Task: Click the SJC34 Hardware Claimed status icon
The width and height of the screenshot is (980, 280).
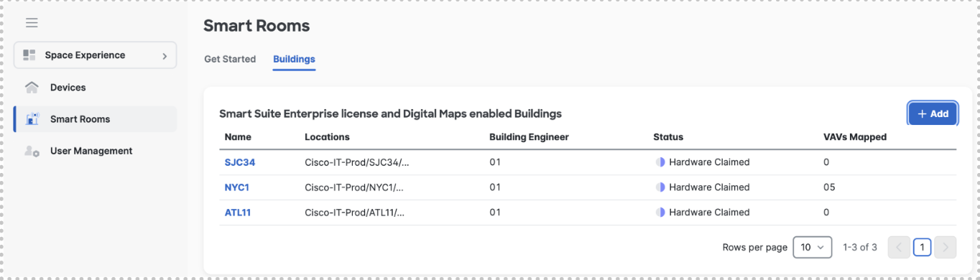Action: pos(660,162)
